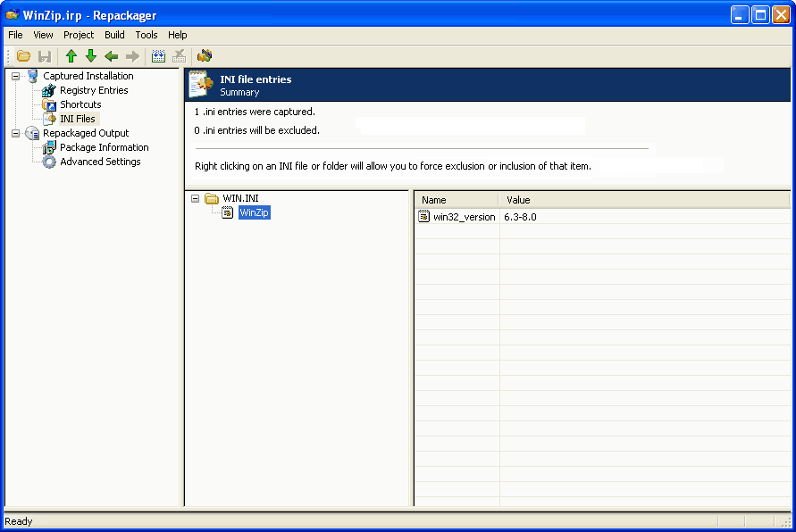Collapse the Captured Installation tree node
The image size is (796, 532).
[x=16, y=76]
